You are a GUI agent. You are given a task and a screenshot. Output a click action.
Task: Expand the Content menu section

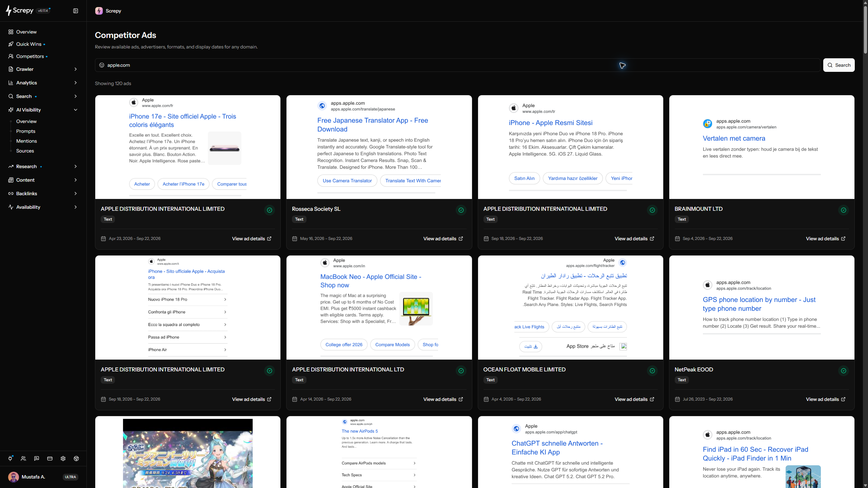click(x=43, y=180)
